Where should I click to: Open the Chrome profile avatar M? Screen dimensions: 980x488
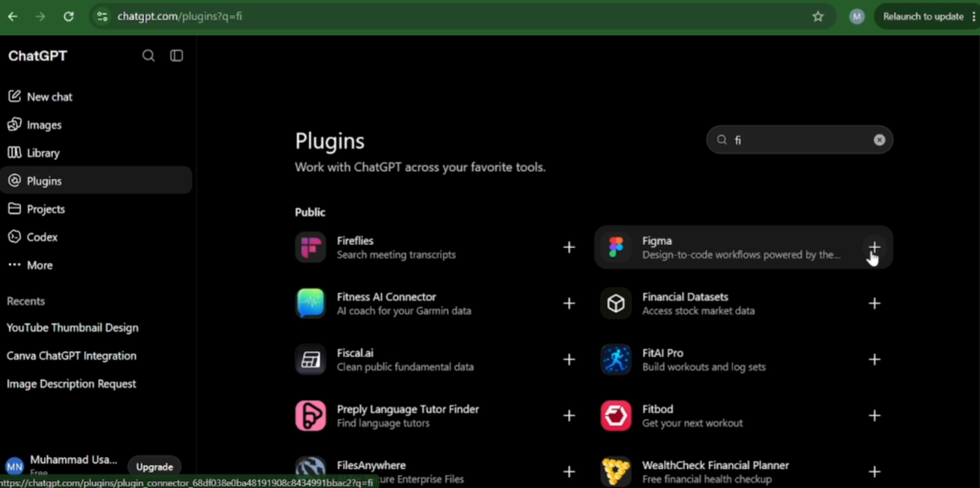[857, 17]
